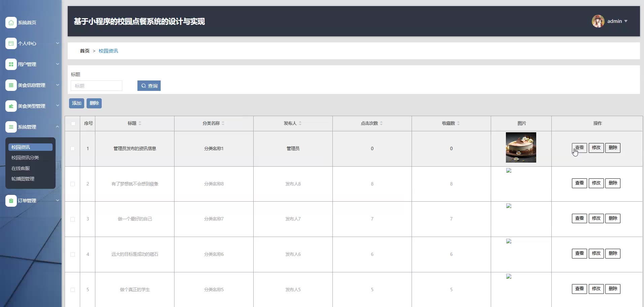Open the 订单管理 sidebar menu
This screenshot has height=307, width=644.
point(27,201)
